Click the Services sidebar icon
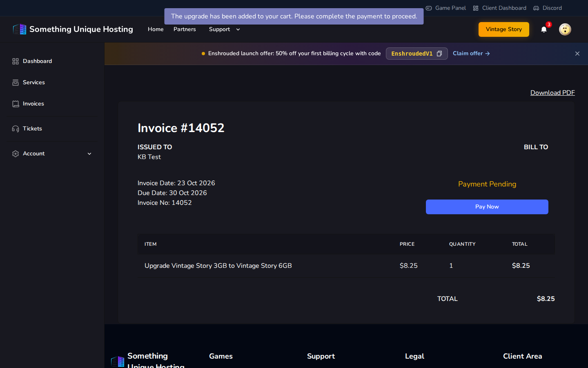Image resolution: width=588 pixels, height=368 pixels. pyautogui.click(x=16, y=83)
